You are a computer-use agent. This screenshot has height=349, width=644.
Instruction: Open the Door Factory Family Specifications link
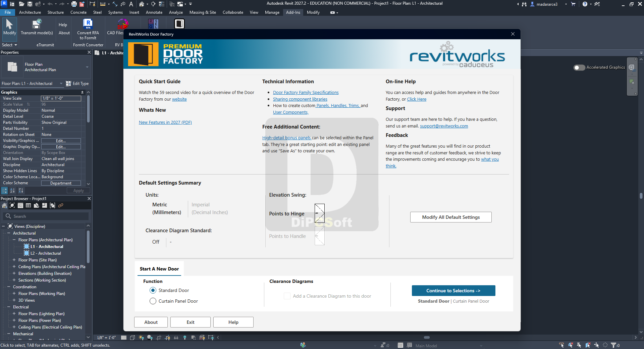[x=306, y=93]
